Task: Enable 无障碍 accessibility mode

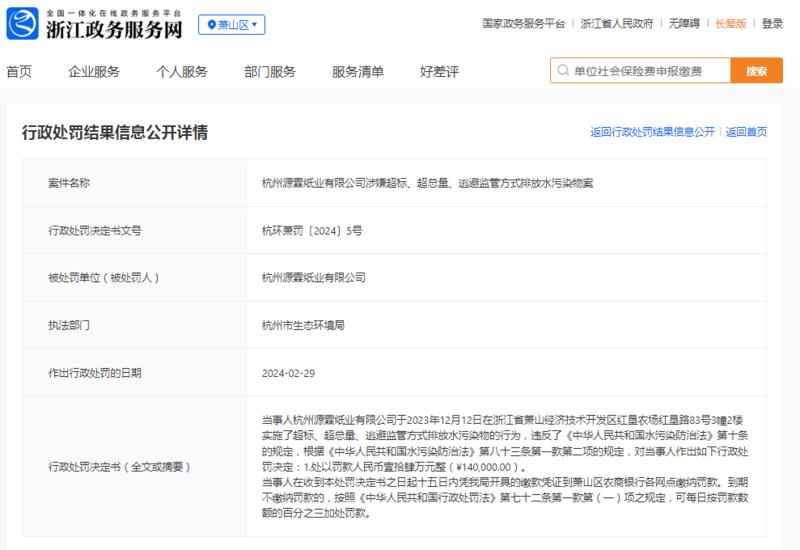Action: point(684,23)
